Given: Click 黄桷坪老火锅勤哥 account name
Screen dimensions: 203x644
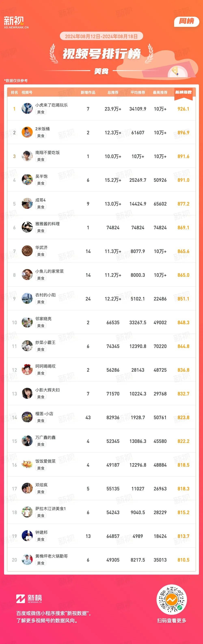Looking at the screenshot, I should click(x=52, y=556).
